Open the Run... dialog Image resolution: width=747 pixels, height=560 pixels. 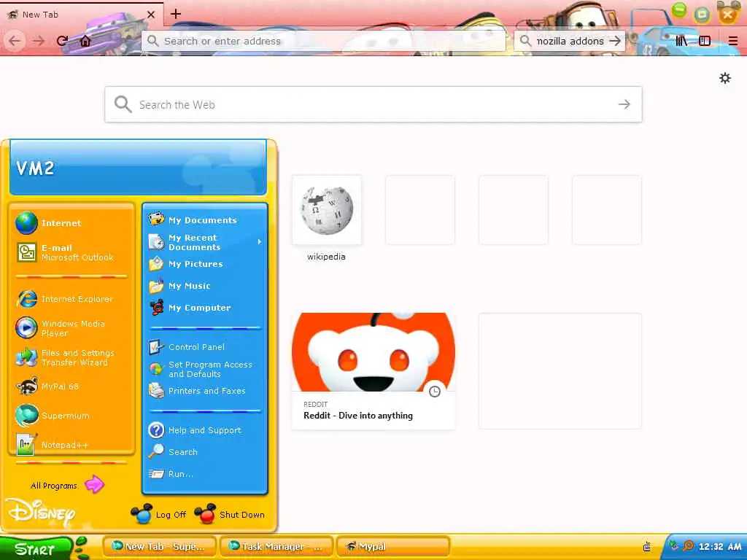pos(205,474)
